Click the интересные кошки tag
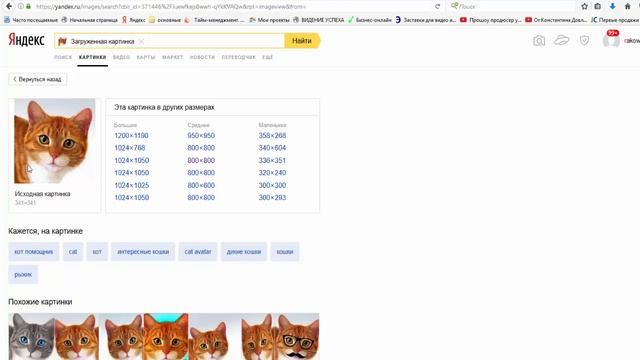640x360 pixels. pos(143,252)
